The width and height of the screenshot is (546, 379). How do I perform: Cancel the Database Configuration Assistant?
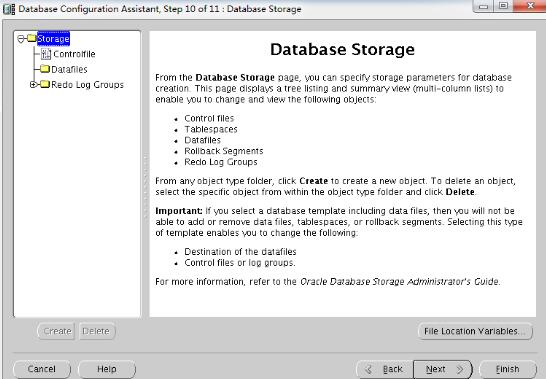coord(42,369)
